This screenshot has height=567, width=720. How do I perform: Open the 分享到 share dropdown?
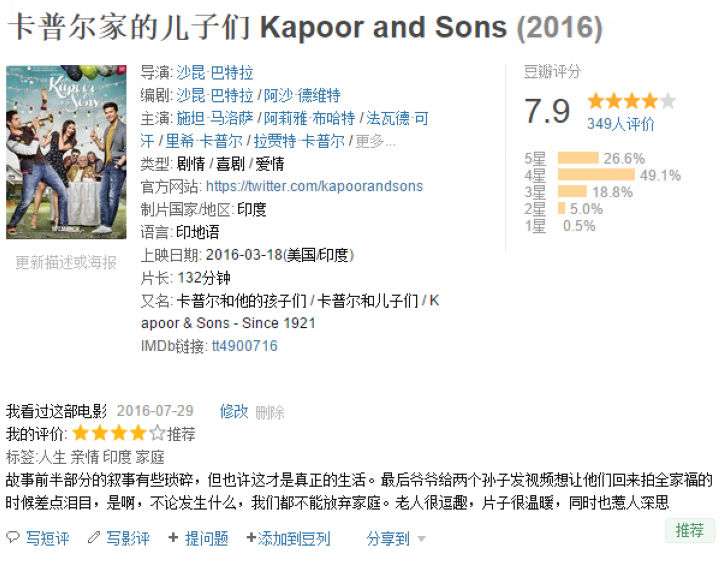point(395,538)
